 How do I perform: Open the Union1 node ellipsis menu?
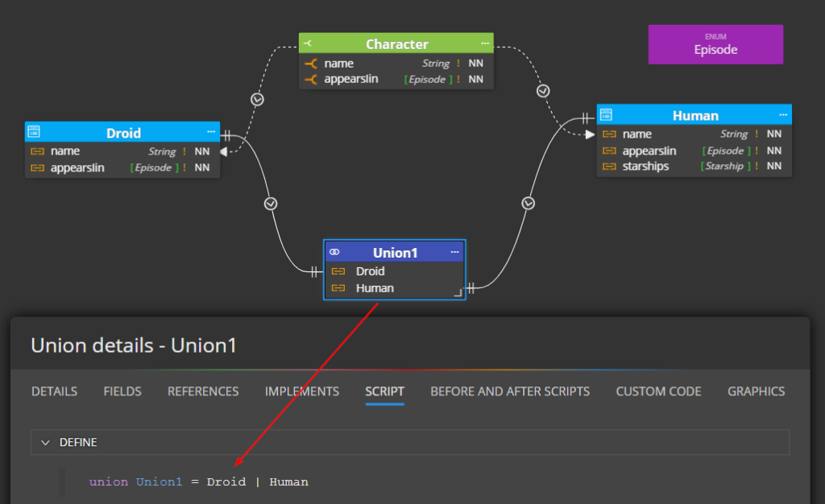[454, 252]
